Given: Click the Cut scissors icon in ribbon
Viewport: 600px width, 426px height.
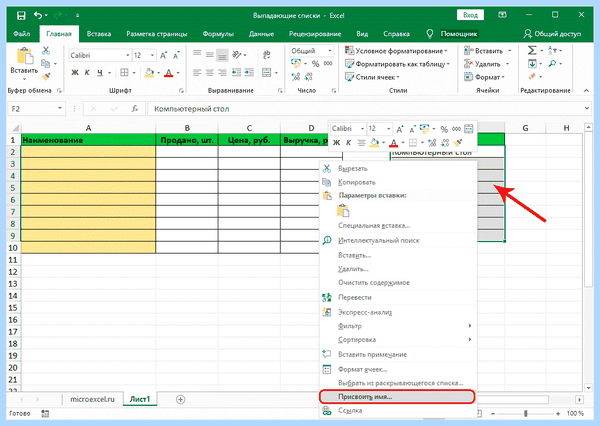Looking at the screenshot, I should [x=46, y=51].
